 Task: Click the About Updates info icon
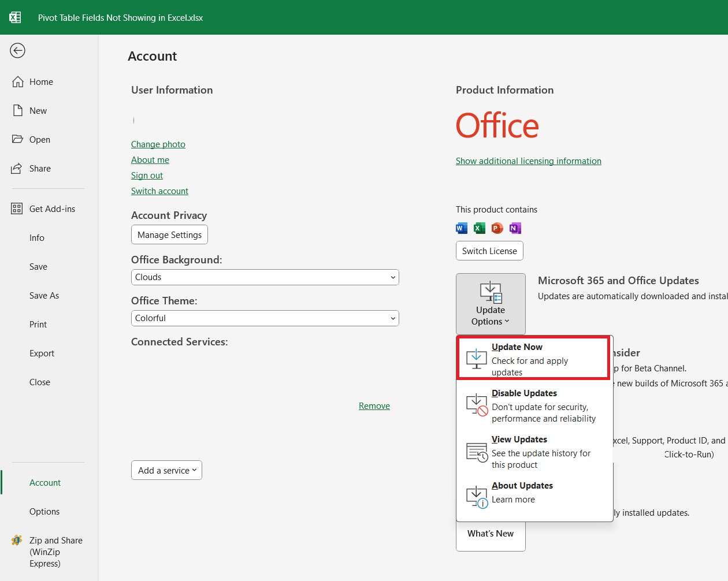477,497
